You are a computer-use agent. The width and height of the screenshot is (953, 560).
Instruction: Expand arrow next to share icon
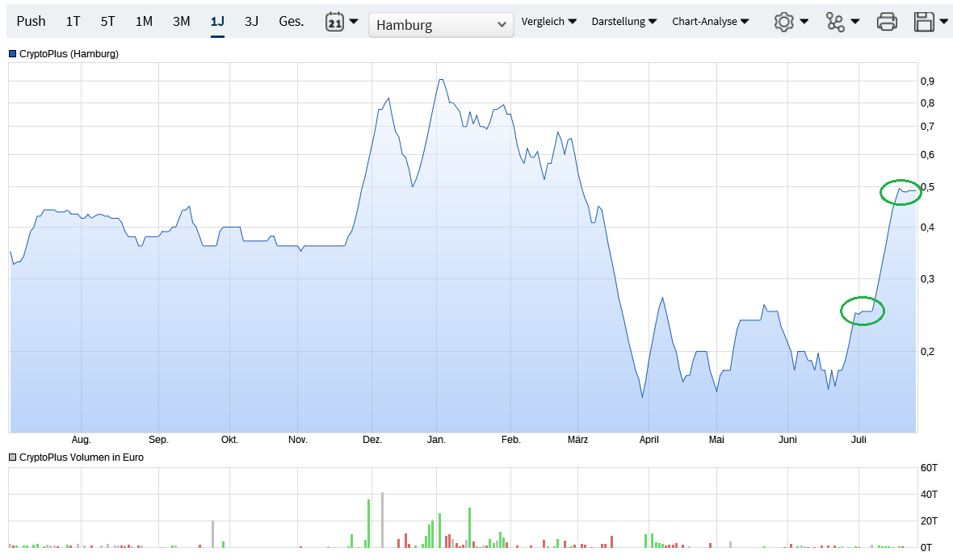(855, 22)
